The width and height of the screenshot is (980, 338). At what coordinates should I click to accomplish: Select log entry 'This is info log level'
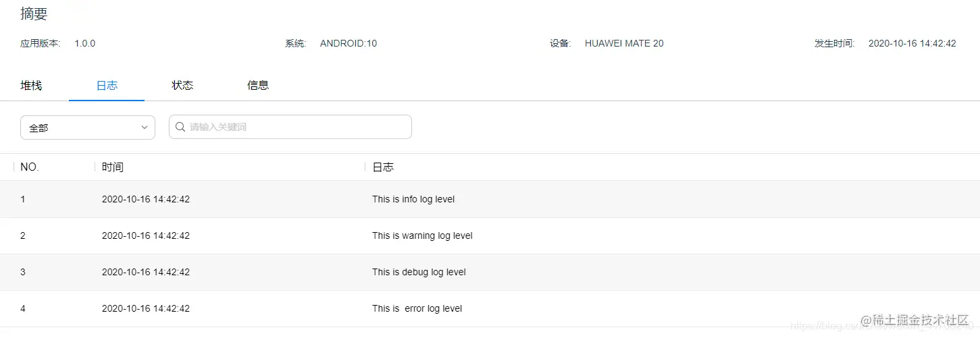point(413,199)
